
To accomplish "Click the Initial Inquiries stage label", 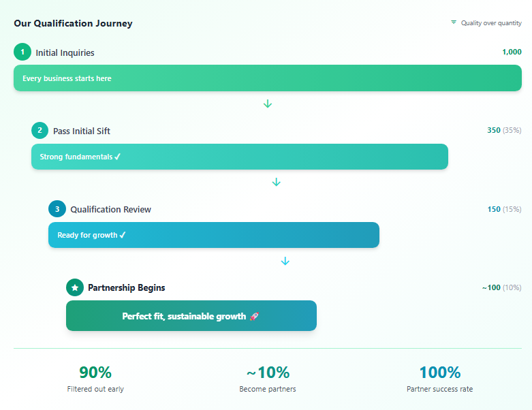I will 65,52.
